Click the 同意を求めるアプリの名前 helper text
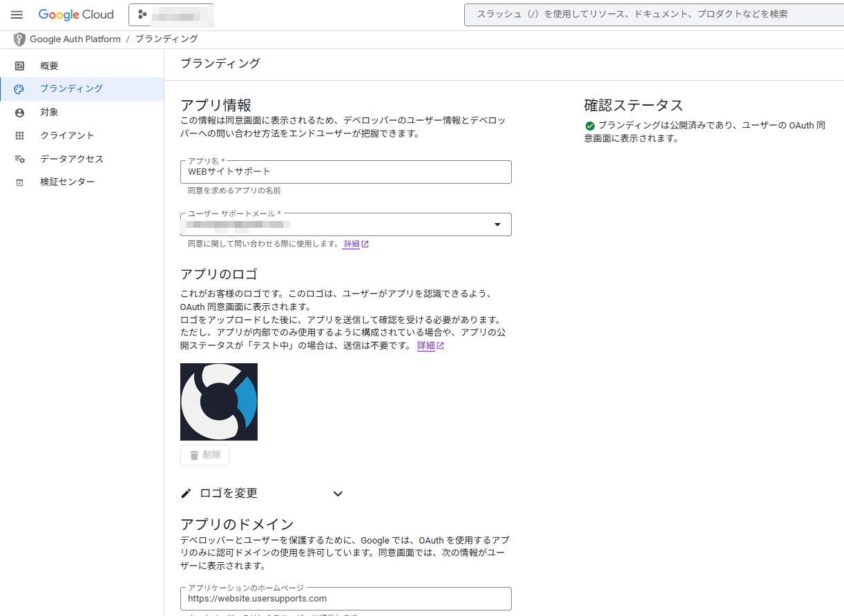Viewport: 844px width, 616px height. coord(234,191)
